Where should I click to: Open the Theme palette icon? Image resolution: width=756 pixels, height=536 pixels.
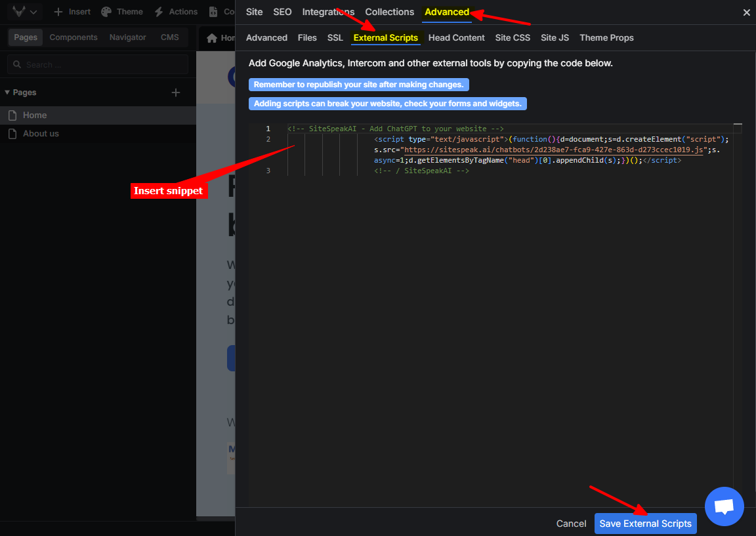(106, 12)
